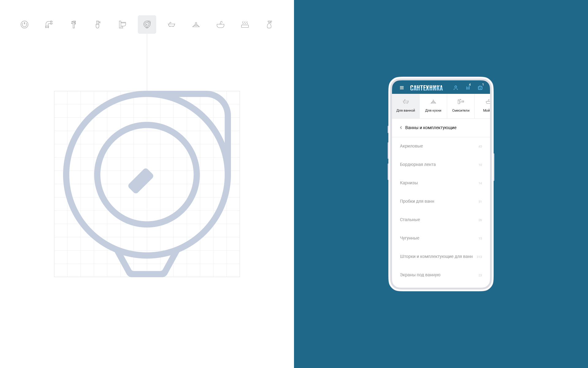Click the heated radiator steam icon
The width and height of the screenshot is (588, 368).
coord(245,25)
